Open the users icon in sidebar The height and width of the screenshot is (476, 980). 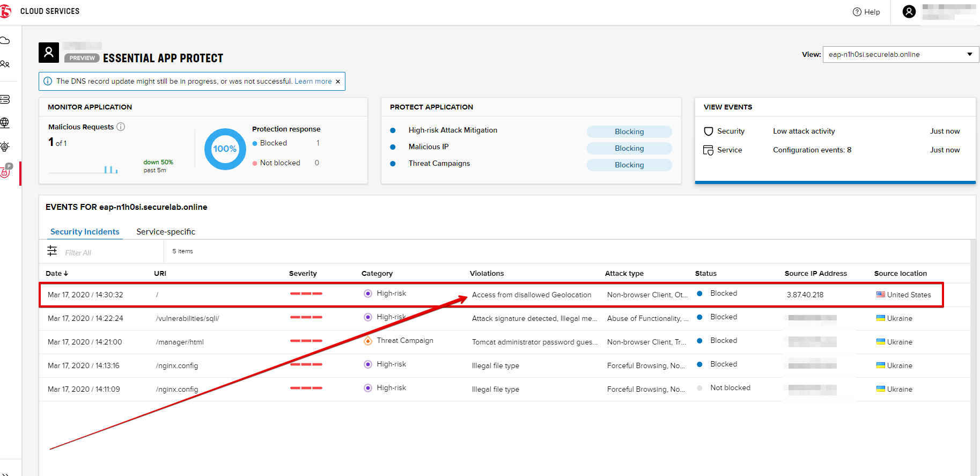tap(5, 64)
